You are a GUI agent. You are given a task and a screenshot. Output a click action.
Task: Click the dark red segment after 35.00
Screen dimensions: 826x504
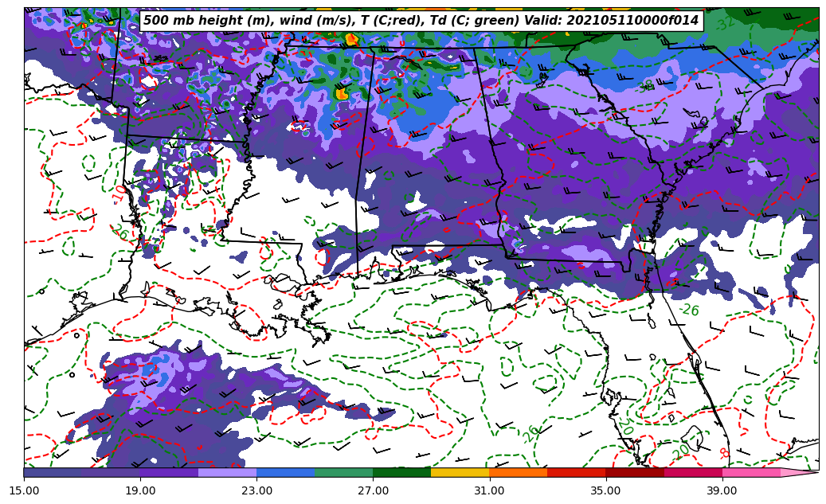coord(634,472)
